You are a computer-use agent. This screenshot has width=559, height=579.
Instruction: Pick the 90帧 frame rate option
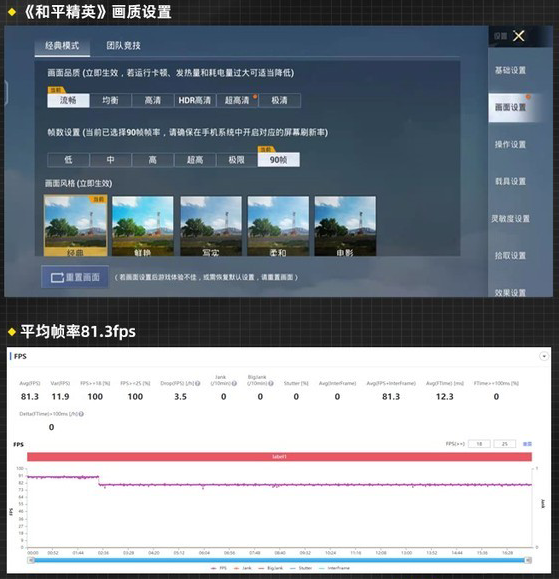coord(279,160)
